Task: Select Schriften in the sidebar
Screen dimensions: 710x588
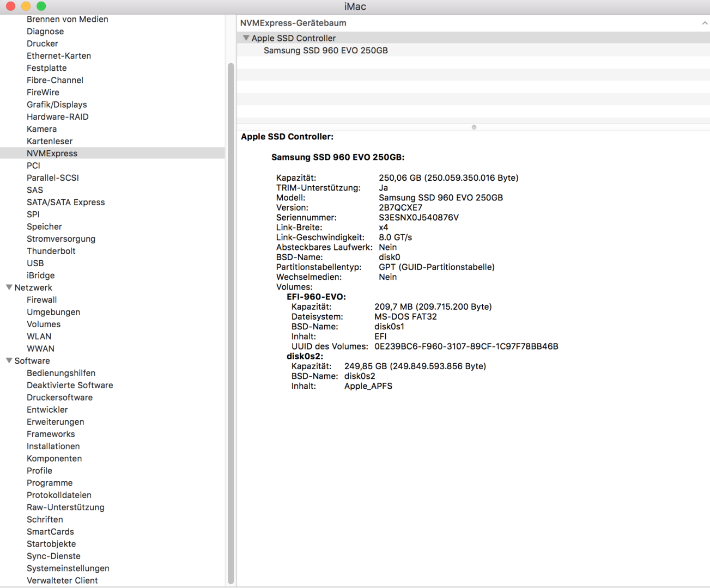Action: pos(45,519)
